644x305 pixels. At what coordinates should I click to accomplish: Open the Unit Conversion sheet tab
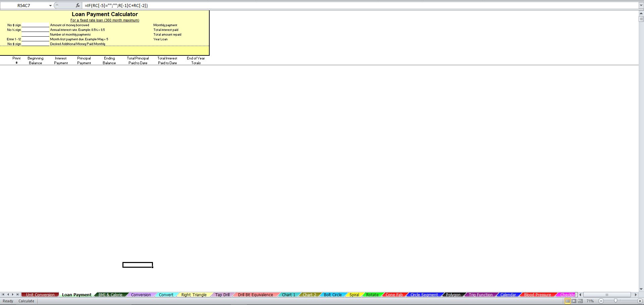[40, 295]
